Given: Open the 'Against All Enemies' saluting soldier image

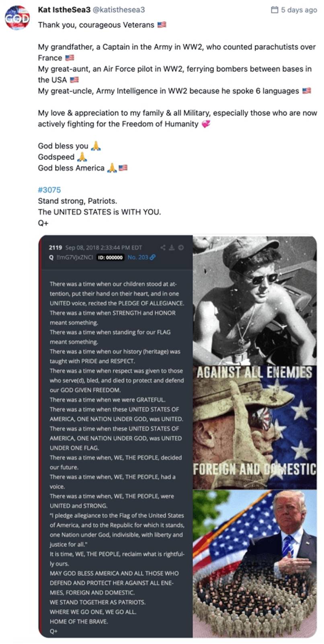Looking at the screenshot, I should coord(254,427).
